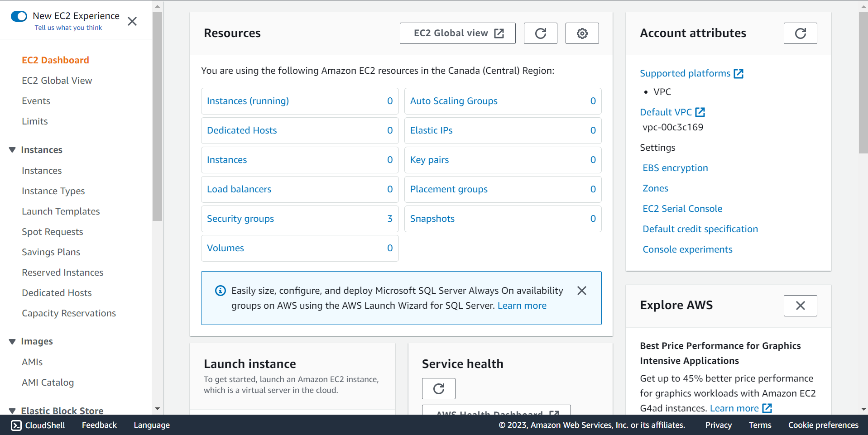Close the Explore AWS panel
Image resolution: width=868 pixels, height=435 pixels.
click(801, 306)
